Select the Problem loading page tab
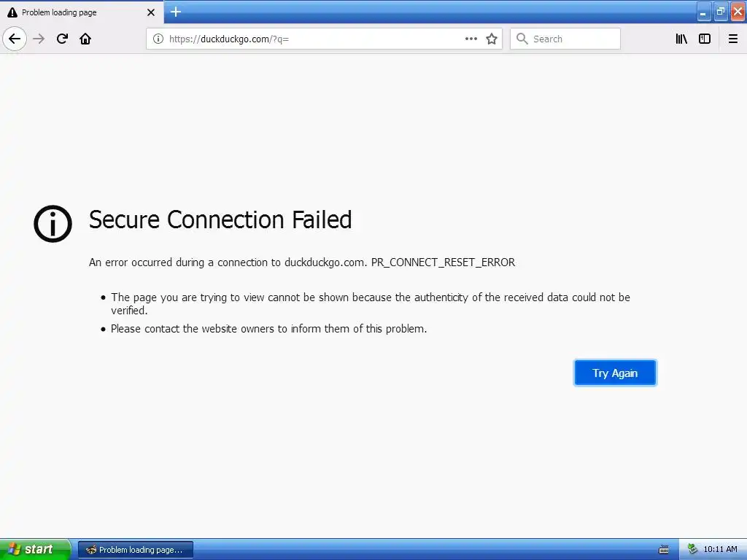The image size is (747, 560). coord(73,12)
